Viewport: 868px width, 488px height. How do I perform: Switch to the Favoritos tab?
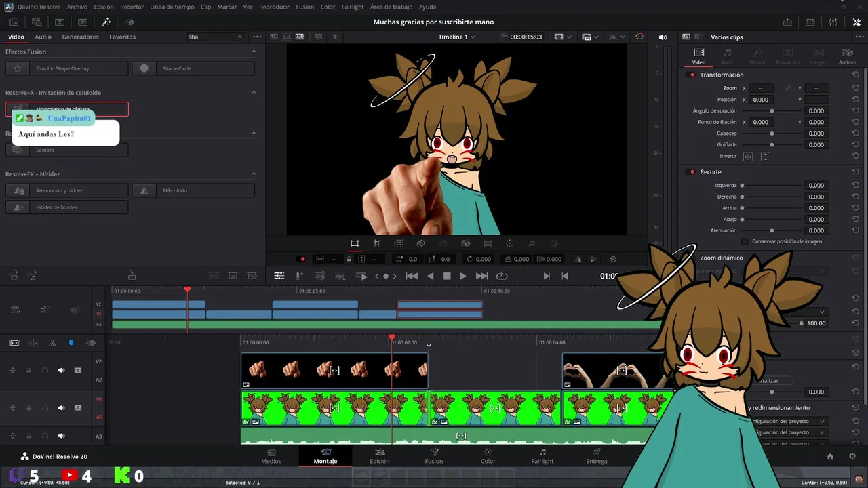(x=122, y=37)
